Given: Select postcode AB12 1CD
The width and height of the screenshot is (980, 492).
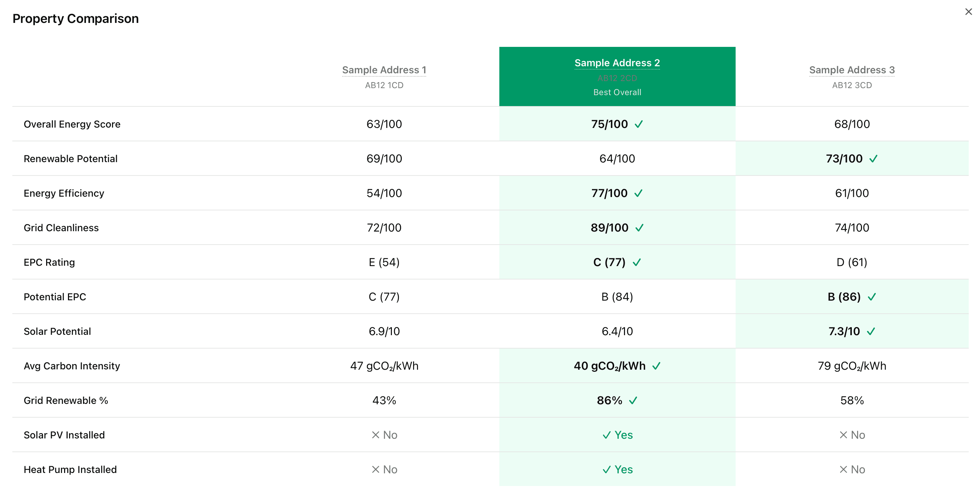Looking at the screenshot, I should (384, 85).
